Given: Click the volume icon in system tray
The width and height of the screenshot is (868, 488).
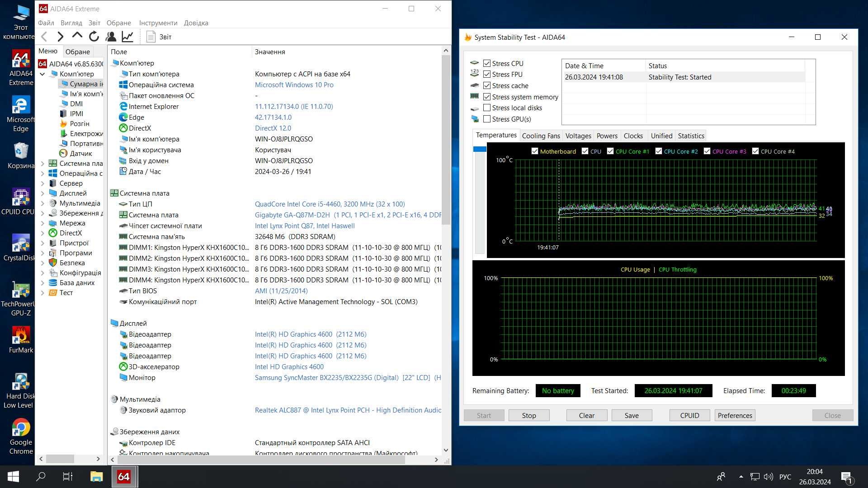Looking at the screenshot, I should click(768, 477).
